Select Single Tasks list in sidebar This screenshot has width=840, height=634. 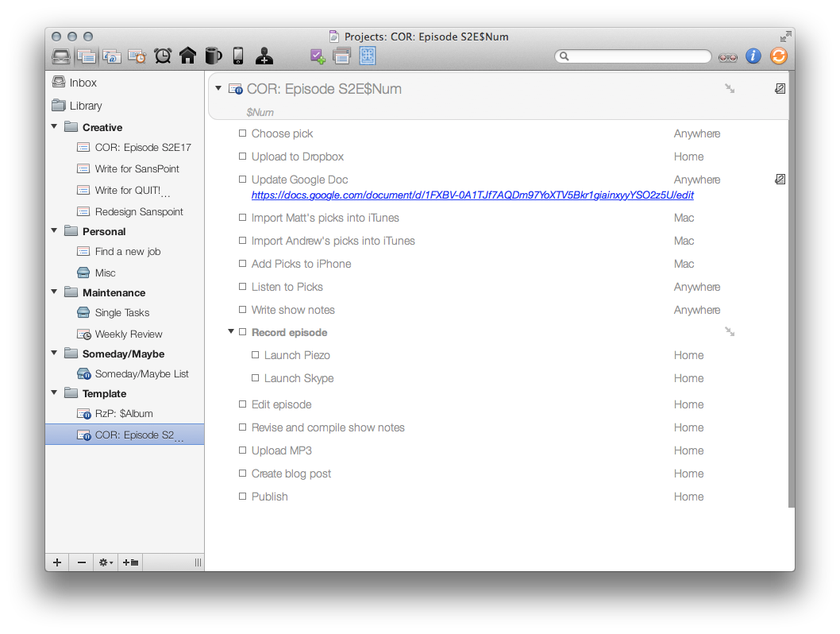pyautogui.click(x=125, y=312)
